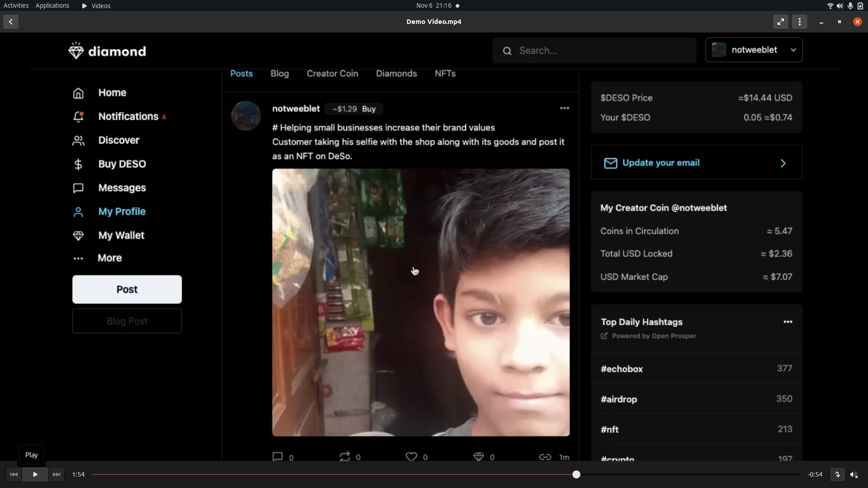Screen dimensions: 868x488
Task: Toggle fullscreen mode for the video
Action: click(x=781, y=22)
